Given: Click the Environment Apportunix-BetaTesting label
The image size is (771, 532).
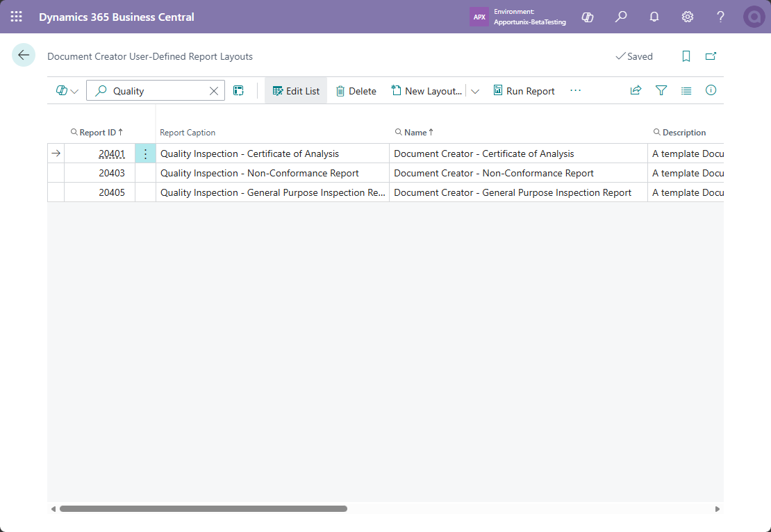Looking at the screenshot, I should 530,17.
